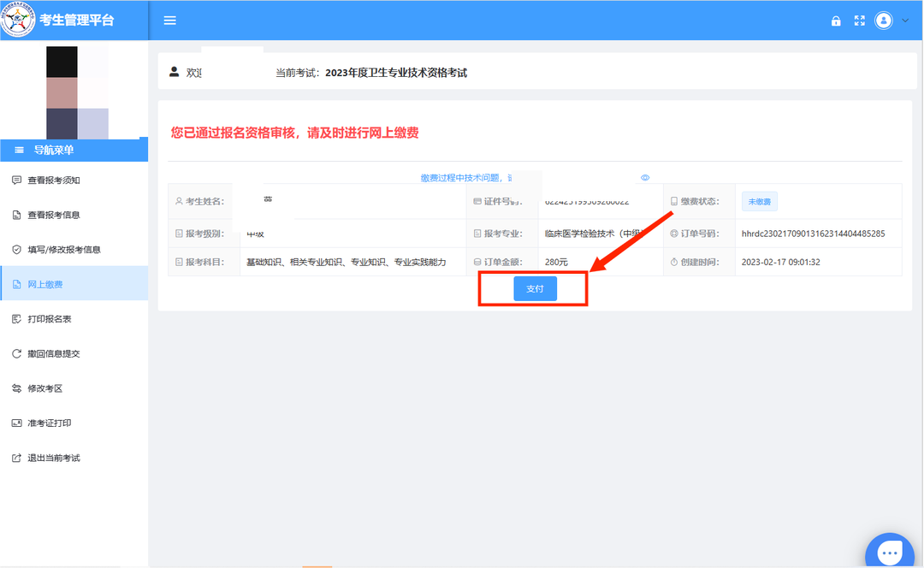The width and height of the screenshot is (924, 568).
Task: Click the platform logo in header
Action: coord(18,20)
